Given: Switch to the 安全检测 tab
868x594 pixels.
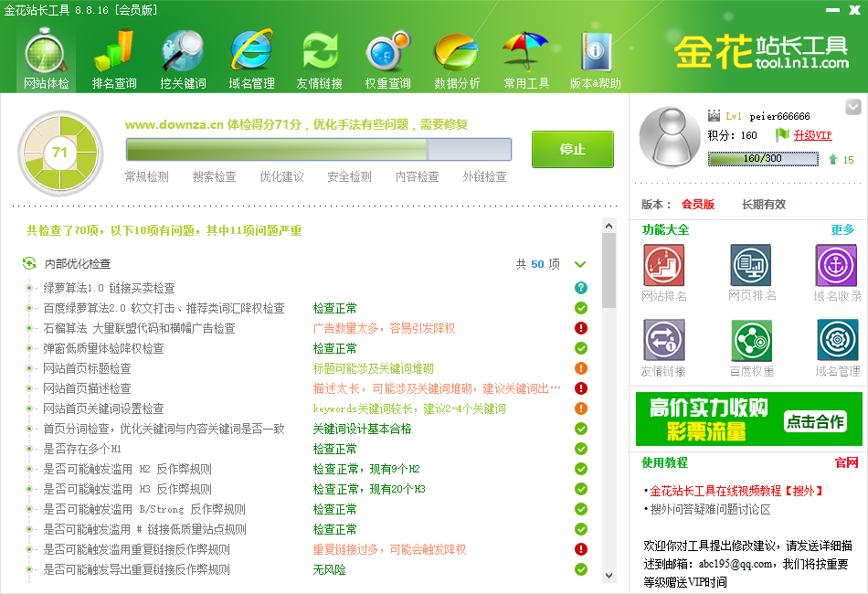Looking at the screenshot, I should point(349,176).
